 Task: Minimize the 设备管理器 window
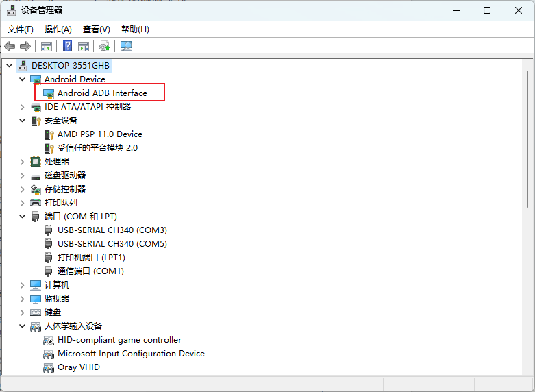click(456, 10)
